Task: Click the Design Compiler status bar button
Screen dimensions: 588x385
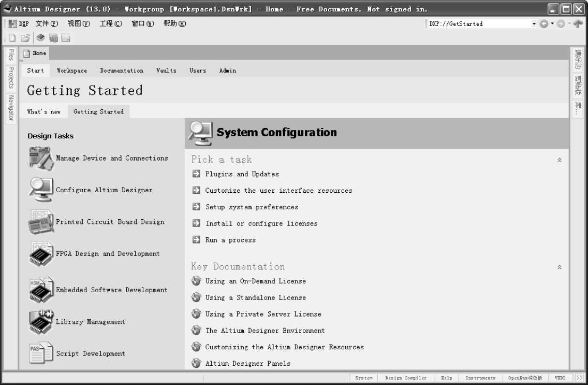Action: coord(406,378)
